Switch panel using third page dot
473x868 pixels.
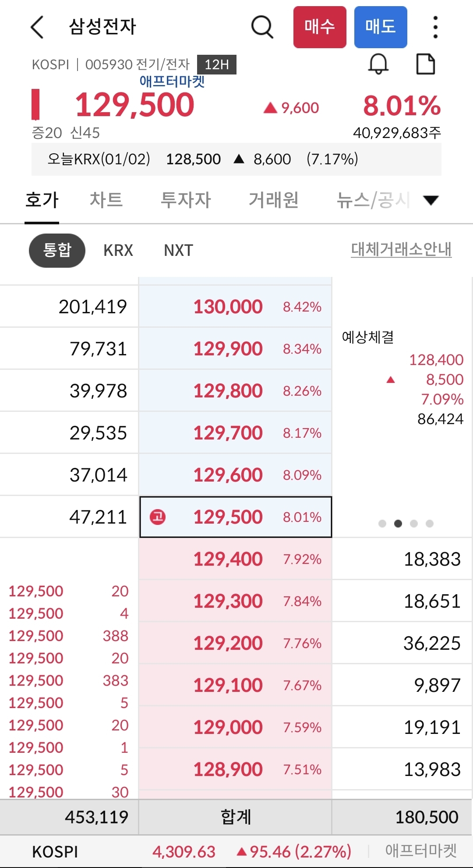(x=414, y=524)
